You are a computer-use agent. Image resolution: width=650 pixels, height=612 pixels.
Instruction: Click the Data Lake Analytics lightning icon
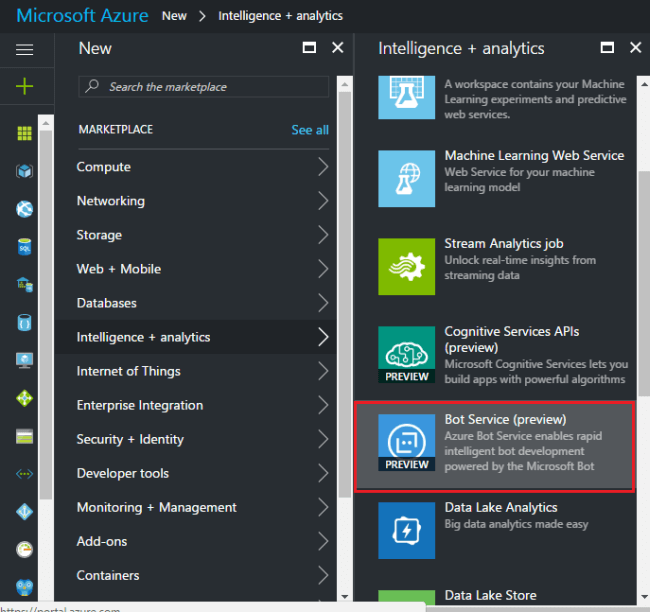pyautogui.click(x=406, y=530)
